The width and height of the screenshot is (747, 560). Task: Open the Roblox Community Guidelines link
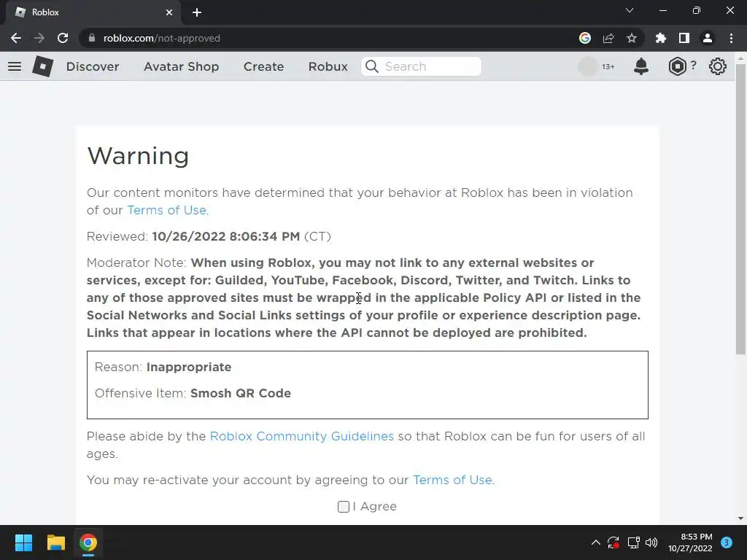tap(301, 436)
